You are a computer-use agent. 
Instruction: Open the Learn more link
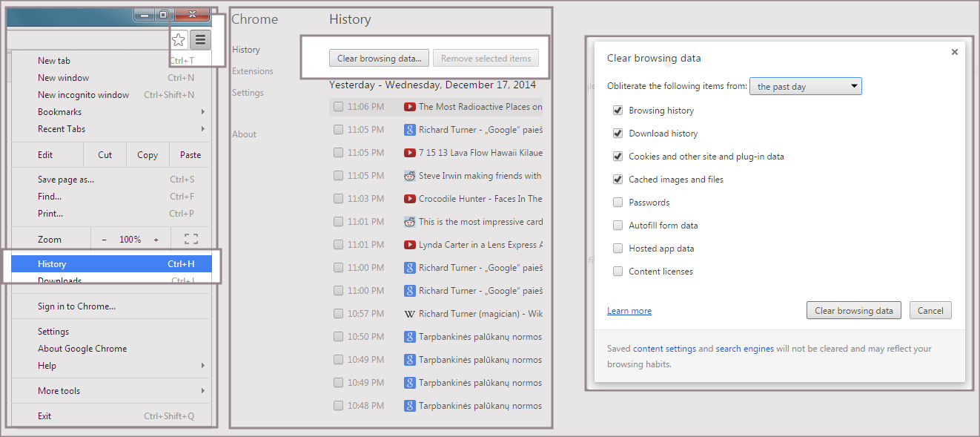pyautogui.click(x=629, y=311)
